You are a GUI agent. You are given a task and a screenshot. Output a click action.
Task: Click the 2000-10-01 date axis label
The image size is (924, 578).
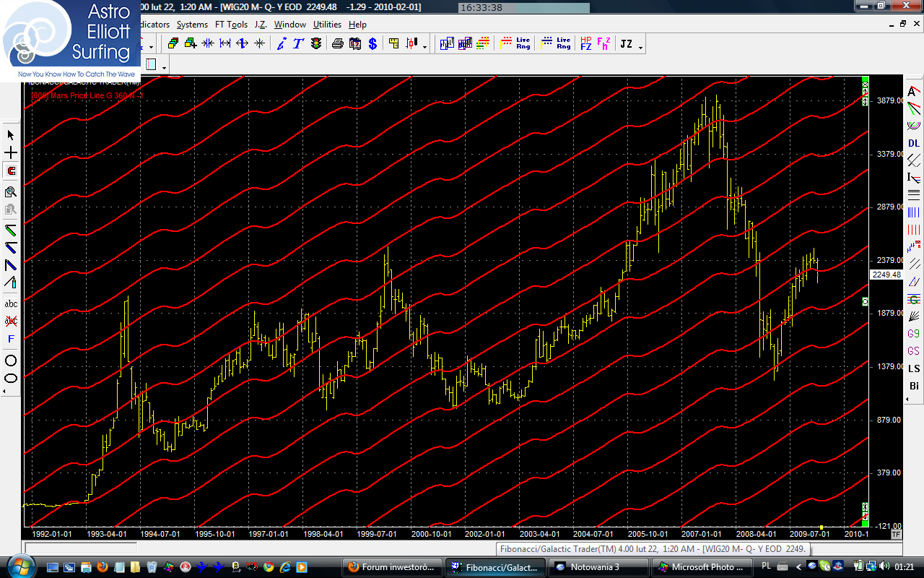click(431, 534)
